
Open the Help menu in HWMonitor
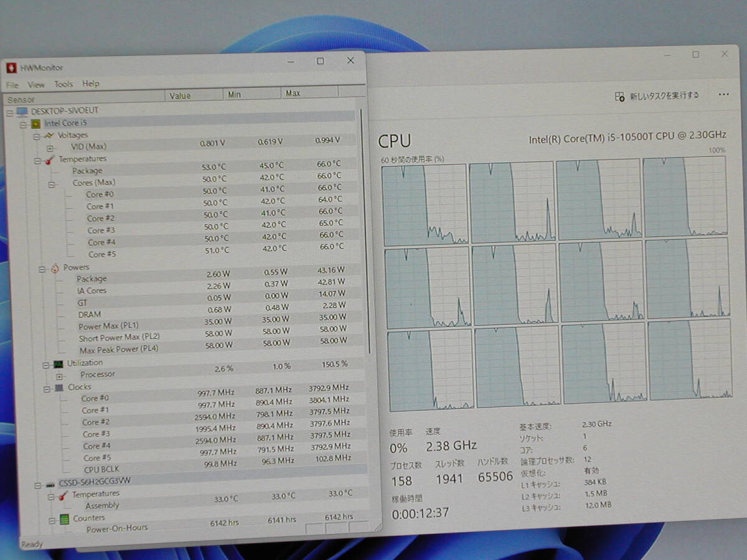tap(91, 83)
